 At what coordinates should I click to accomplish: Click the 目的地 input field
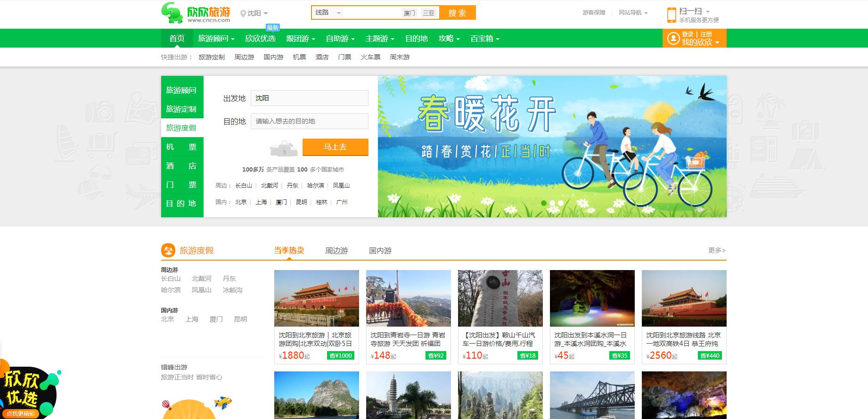point(310,121)
